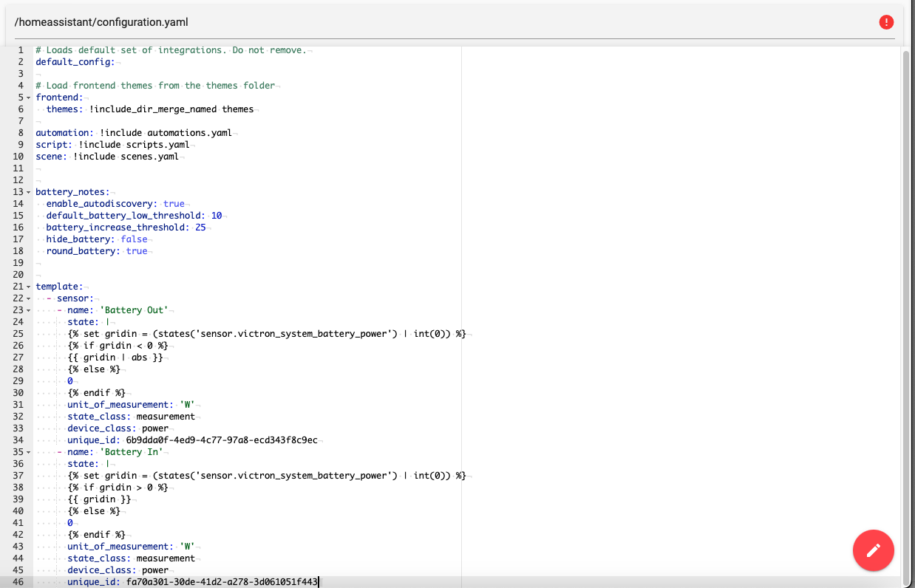
Task: Click line number 1 in the gutter
Action: point(21,50)
